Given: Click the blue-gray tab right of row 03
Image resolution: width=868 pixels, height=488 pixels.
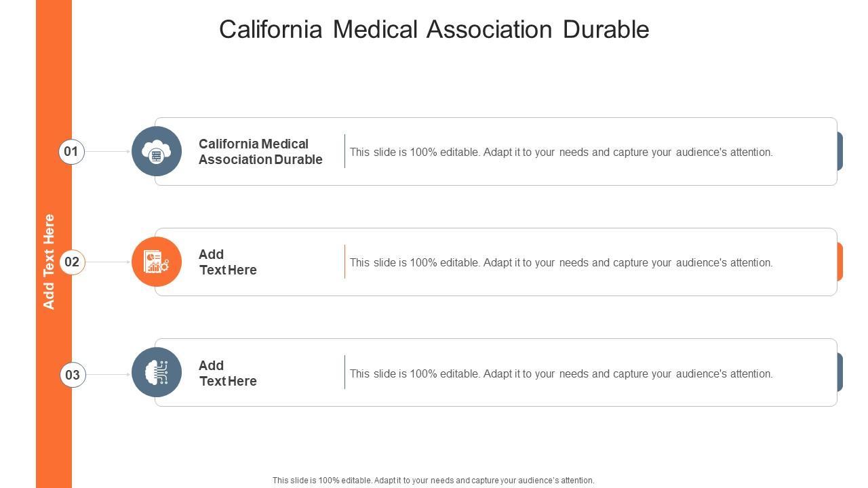Looking at the screenshot, I should point(840,372).
